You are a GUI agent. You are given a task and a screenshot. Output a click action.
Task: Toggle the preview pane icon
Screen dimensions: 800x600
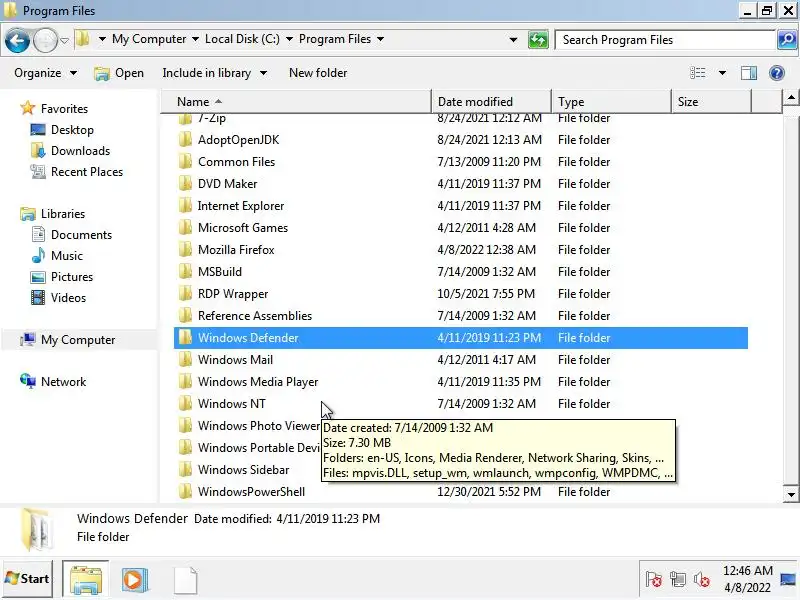[749, 73]
